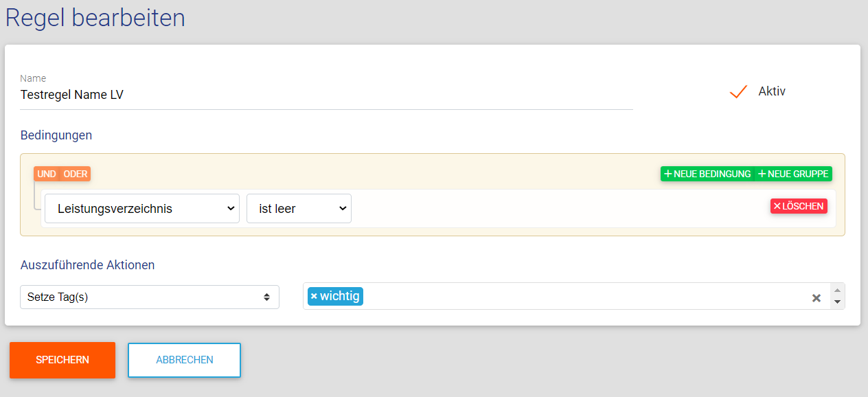The width and height of the screenshot is (868, 397).
Task: Switch the group operator to ODER
Action: pyautogui.click(x=76, y=174)
